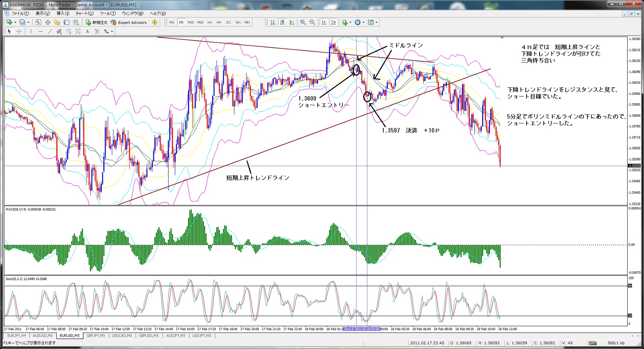Open the Profiles icon
Screen dimensions: 644x349
[22, 22]
